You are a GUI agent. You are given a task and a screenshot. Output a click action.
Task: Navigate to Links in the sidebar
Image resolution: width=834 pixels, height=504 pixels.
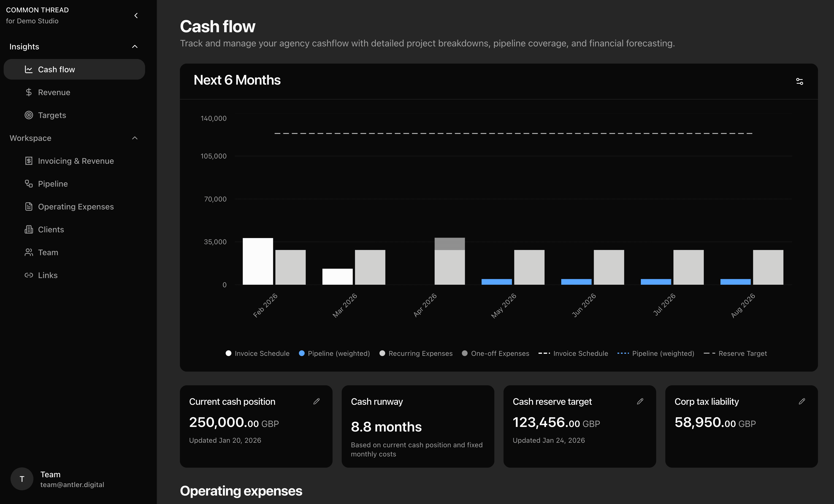[x=47, y=275]
